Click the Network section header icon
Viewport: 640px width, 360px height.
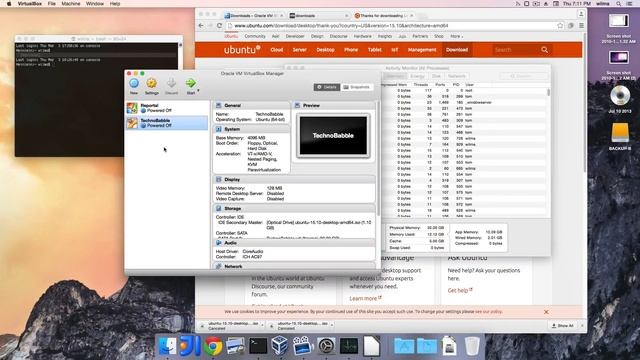(218, 266)
